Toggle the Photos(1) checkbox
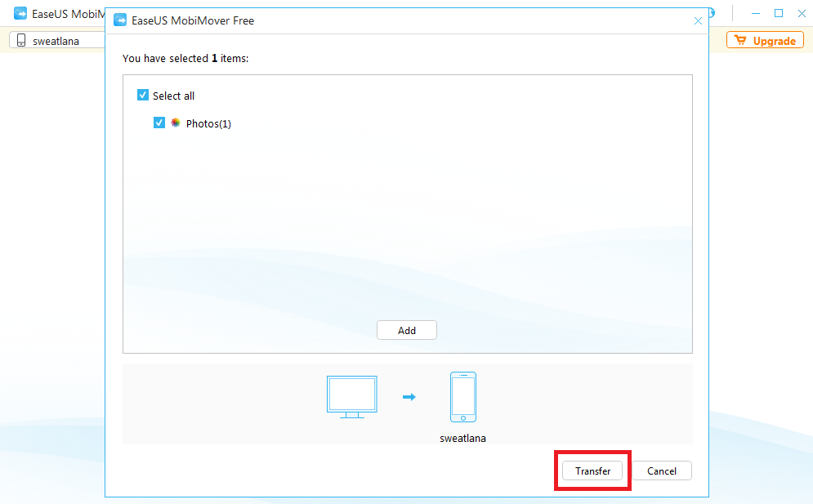 (159, 123)
